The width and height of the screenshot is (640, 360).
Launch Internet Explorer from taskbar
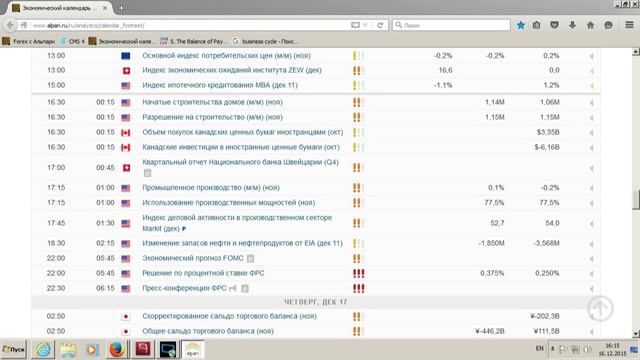pyautogui.click(x=43, y=349)
